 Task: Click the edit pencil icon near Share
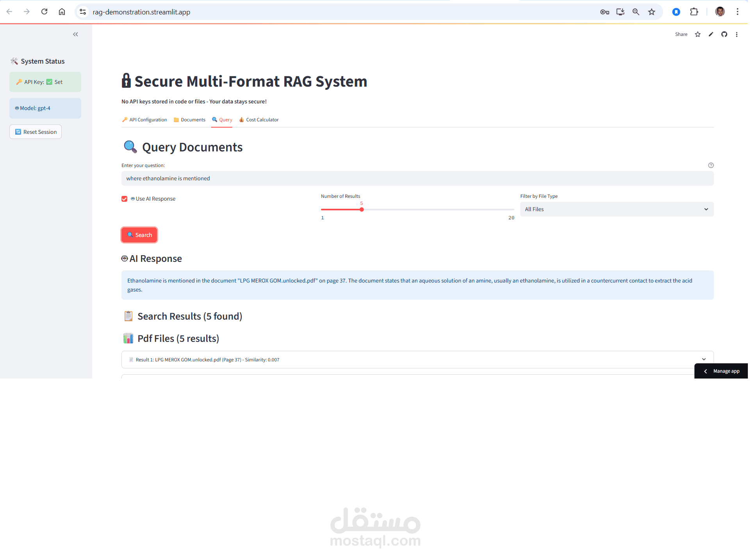(x=711, y=34)
